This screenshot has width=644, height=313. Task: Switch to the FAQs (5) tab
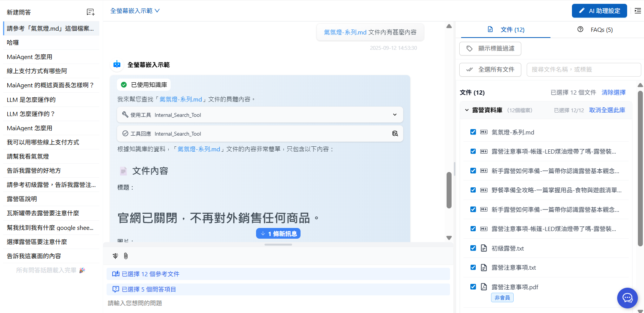595,30
